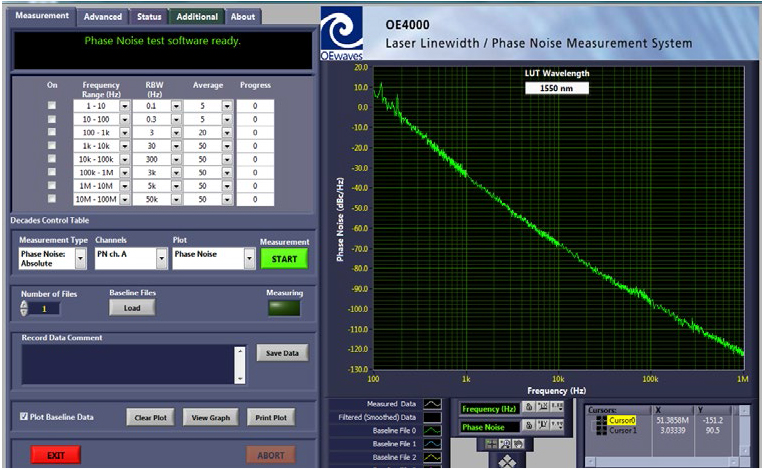Screen dimensions: 762x470
Task: Open the RBW dropdown showing 0.1
Action: pos(176,106)
